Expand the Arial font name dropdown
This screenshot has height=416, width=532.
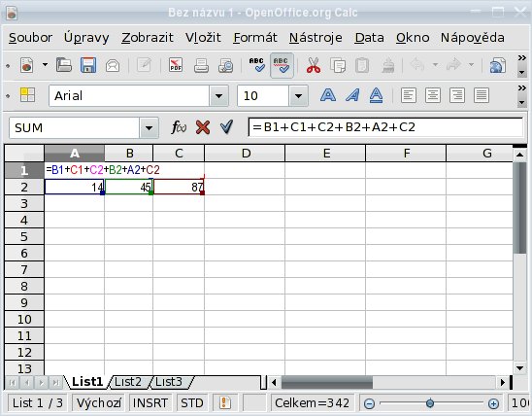pos(218,96)
